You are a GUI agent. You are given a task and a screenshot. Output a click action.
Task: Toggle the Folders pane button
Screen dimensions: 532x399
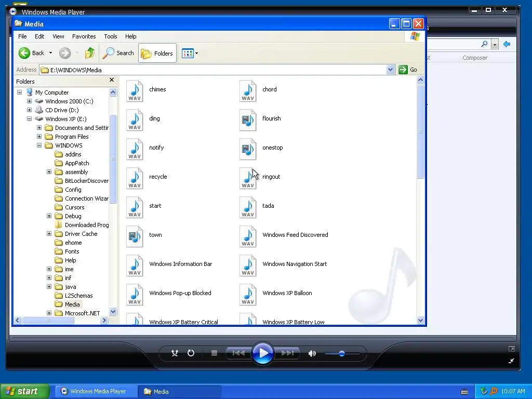pos(157,54)
